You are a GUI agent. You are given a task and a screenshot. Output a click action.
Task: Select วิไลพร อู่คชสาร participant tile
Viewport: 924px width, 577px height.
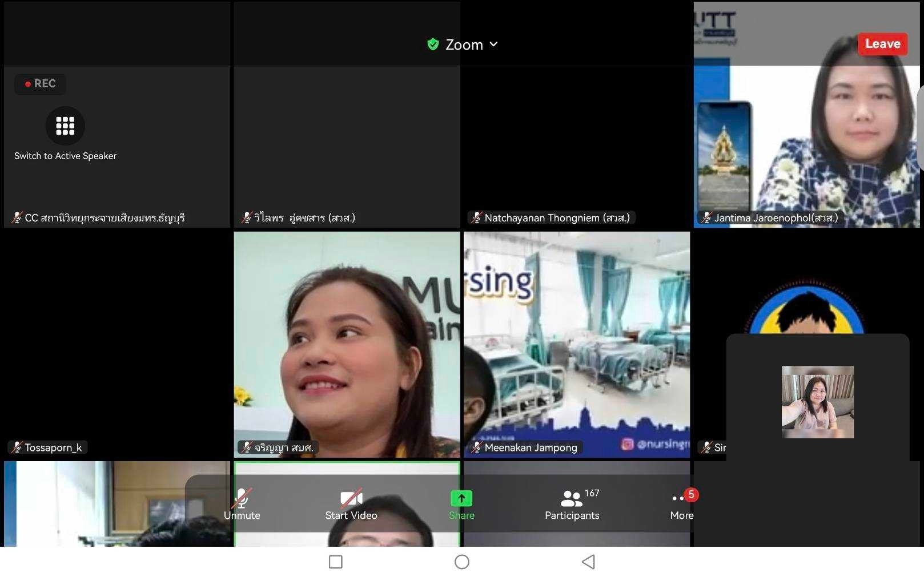347,114
